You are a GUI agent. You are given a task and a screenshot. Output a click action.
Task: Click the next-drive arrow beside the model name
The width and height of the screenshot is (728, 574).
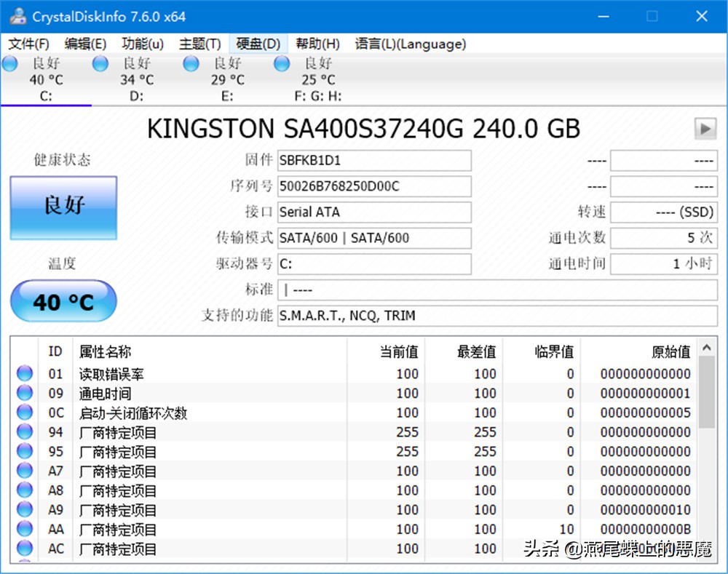[705, 129]
